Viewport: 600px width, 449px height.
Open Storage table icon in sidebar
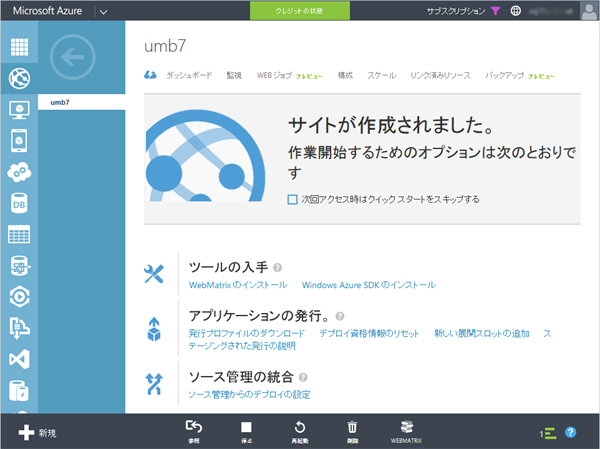coord(19,234)
